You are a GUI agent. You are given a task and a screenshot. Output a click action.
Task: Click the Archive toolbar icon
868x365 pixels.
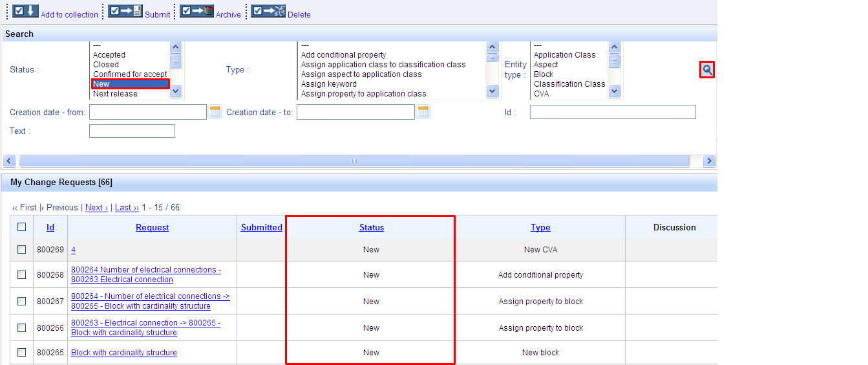(x=196, y=12)
